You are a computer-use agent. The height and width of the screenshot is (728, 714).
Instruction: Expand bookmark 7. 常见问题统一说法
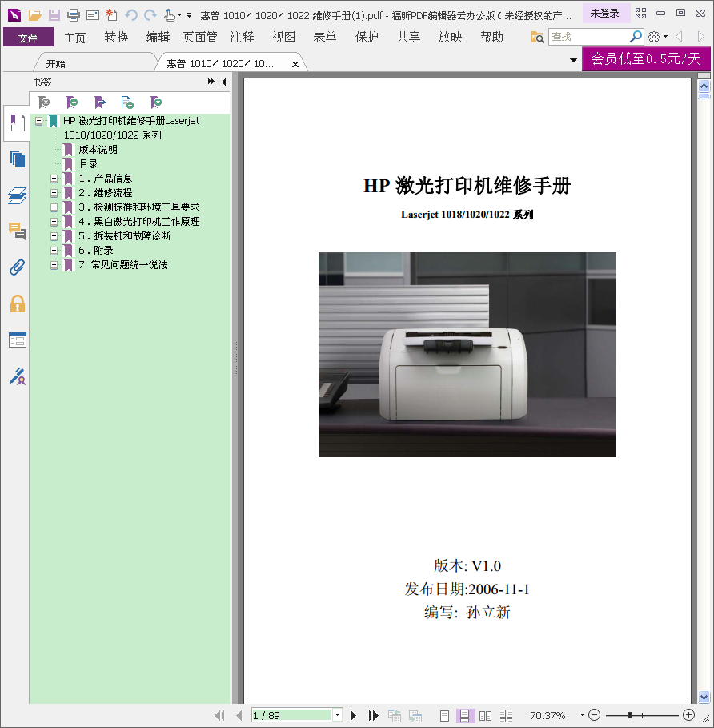click(x=54, y=264)
